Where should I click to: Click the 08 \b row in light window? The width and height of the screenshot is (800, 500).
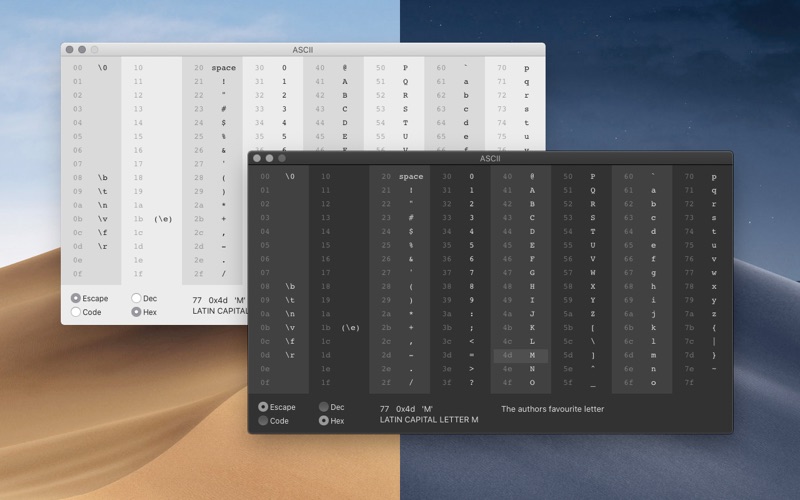[91, 178]
